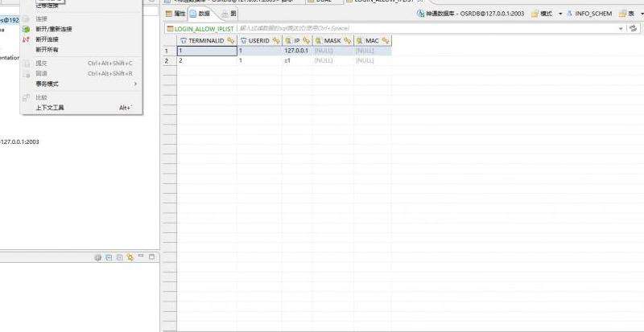644x332 pixels.
Task: Open 上下文工具 from the menu
Action: coord(49,107)
